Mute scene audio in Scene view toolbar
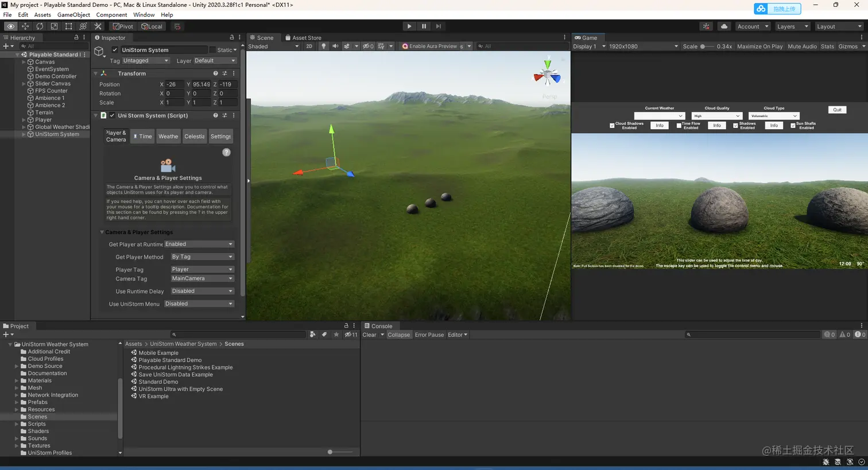868x470 pixels. 336,46
